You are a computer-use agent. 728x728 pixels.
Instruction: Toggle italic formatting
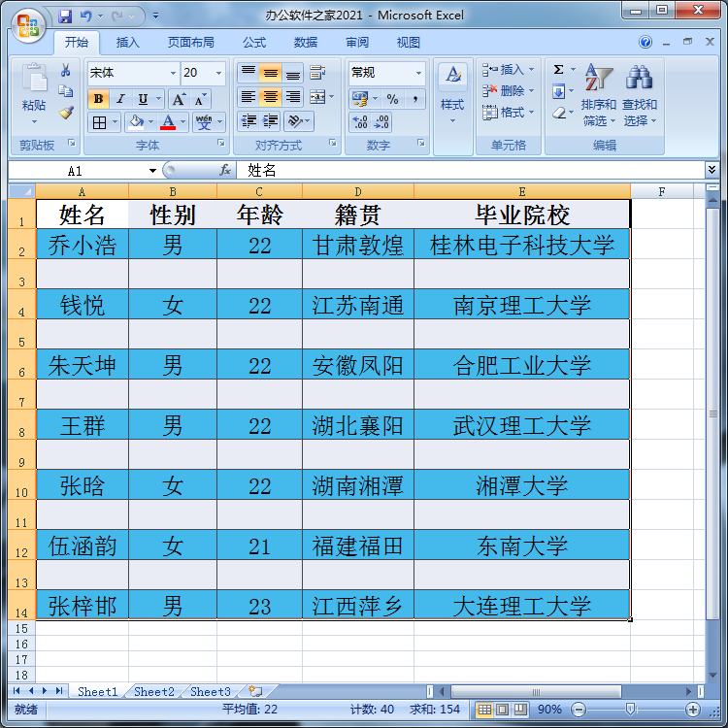(x=120, y=99)
